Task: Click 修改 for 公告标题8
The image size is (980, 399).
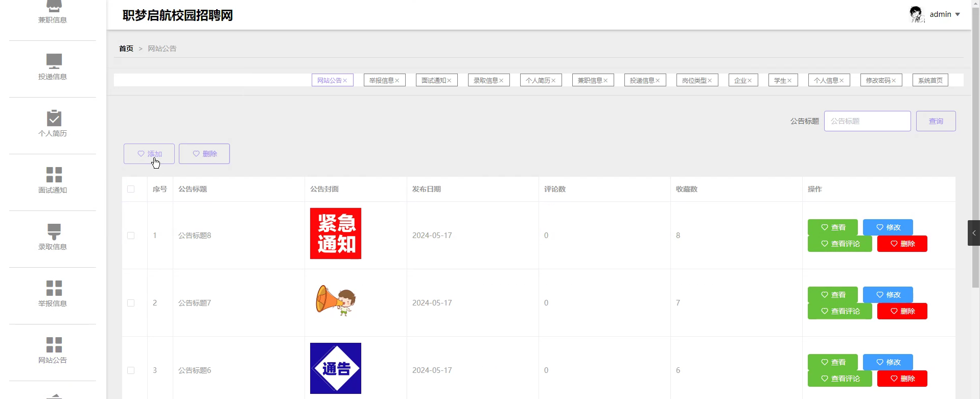Action: click(888, 227)
